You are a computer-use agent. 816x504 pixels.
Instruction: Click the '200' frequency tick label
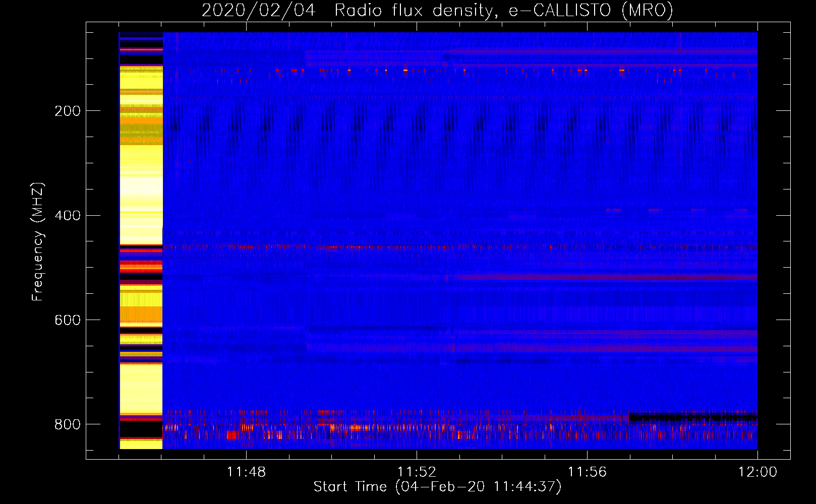click(x=68, y=111)
